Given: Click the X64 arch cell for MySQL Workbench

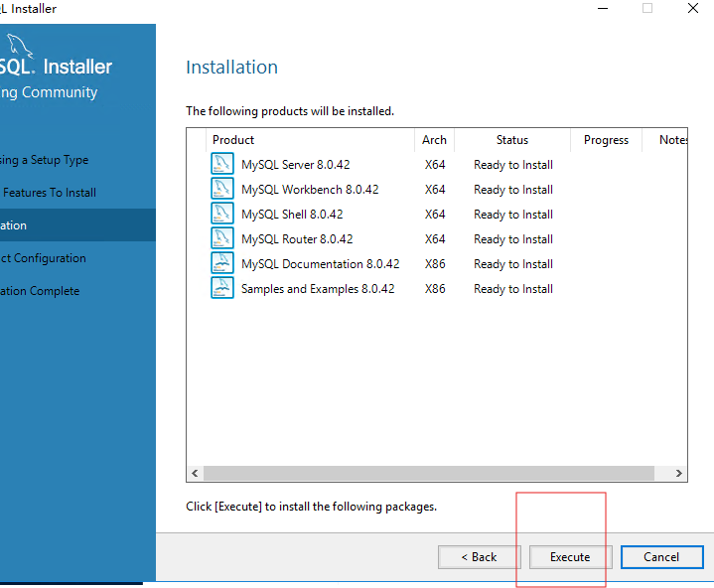Looking at the screenshot, I should pos(435,190).
